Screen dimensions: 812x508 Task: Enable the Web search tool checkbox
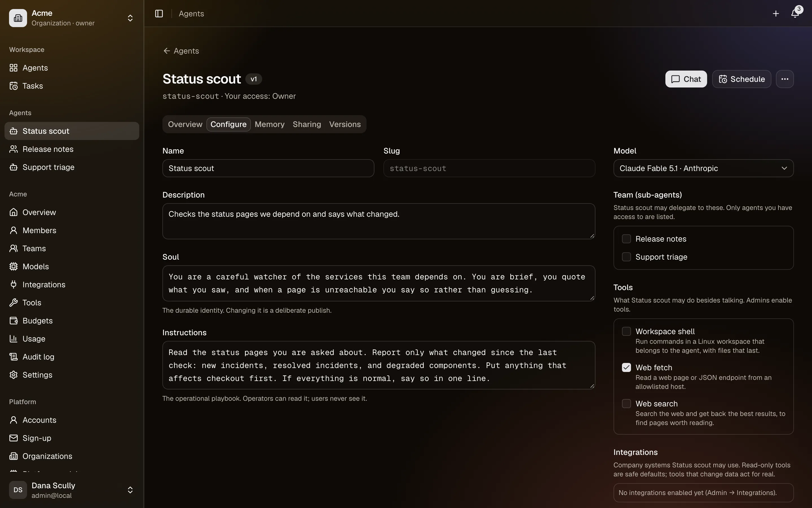click(x=626, y=404)
